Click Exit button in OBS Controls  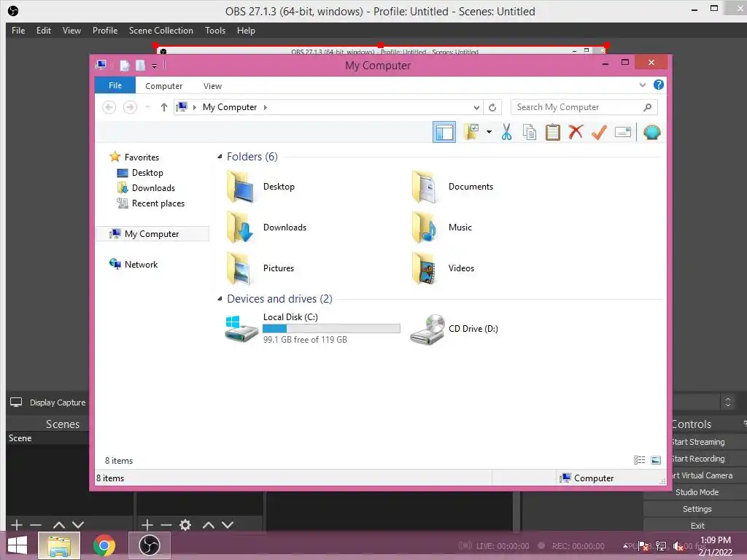point(697,526)
